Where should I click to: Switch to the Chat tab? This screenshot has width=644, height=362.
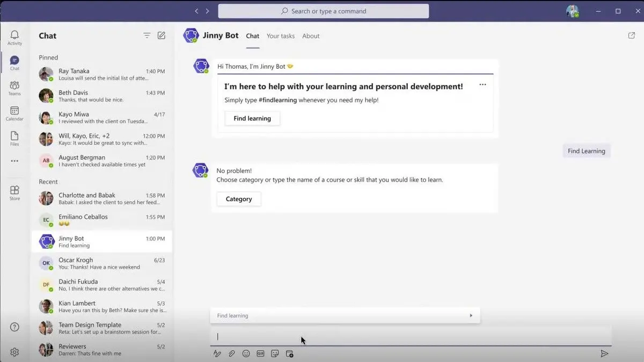point(253,36)
